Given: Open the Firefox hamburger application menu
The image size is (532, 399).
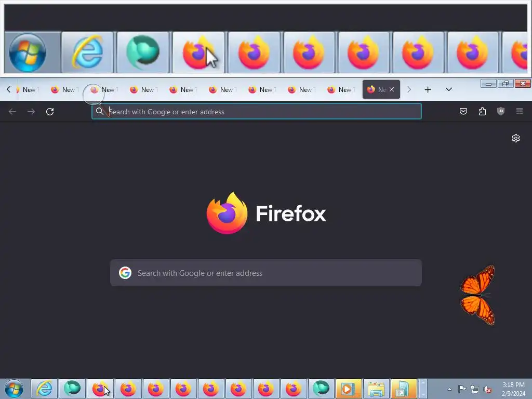Looking at the screenshot, I should click(x=520, y=111).
